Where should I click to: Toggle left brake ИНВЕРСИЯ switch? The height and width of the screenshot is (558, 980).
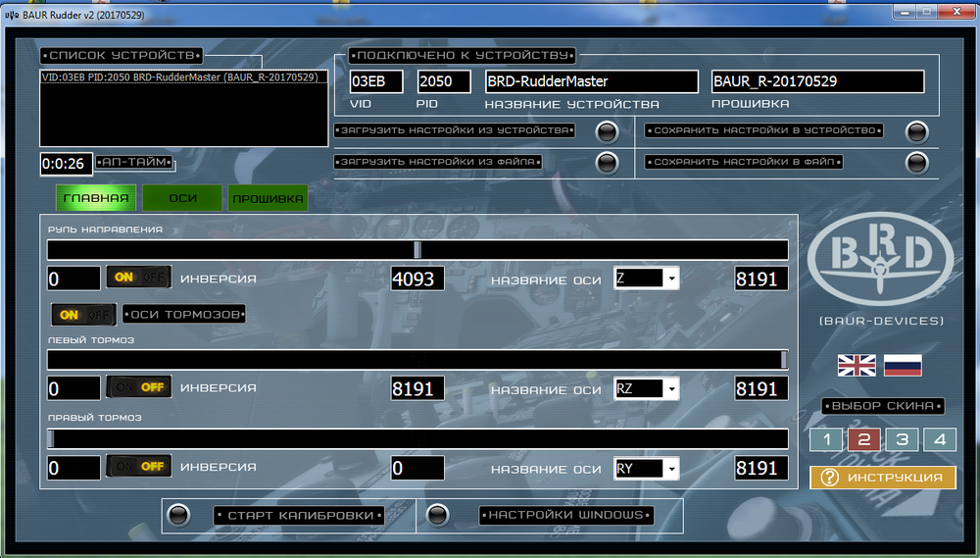pyautogui.click(x=139, y=387)
